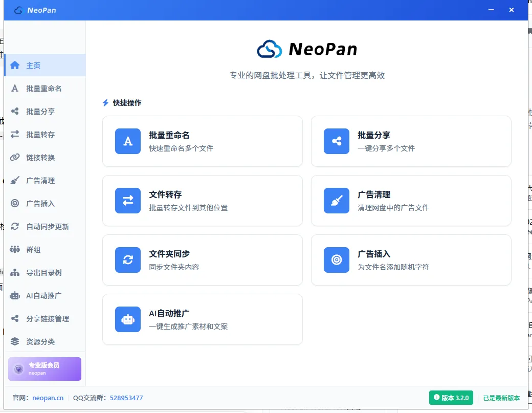Click the chain link icon beside 链接转换

(x=15, y=158)
